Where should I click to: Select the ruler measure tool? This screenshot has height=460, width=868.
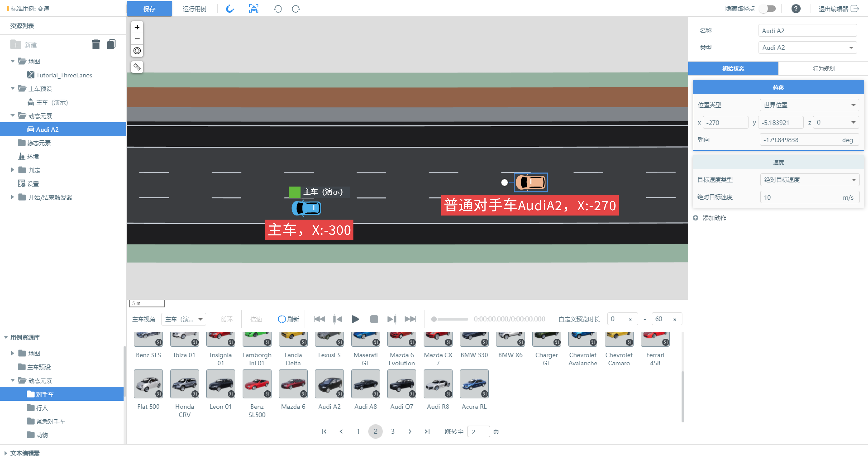pyautogui.click(x=137, y=67)
